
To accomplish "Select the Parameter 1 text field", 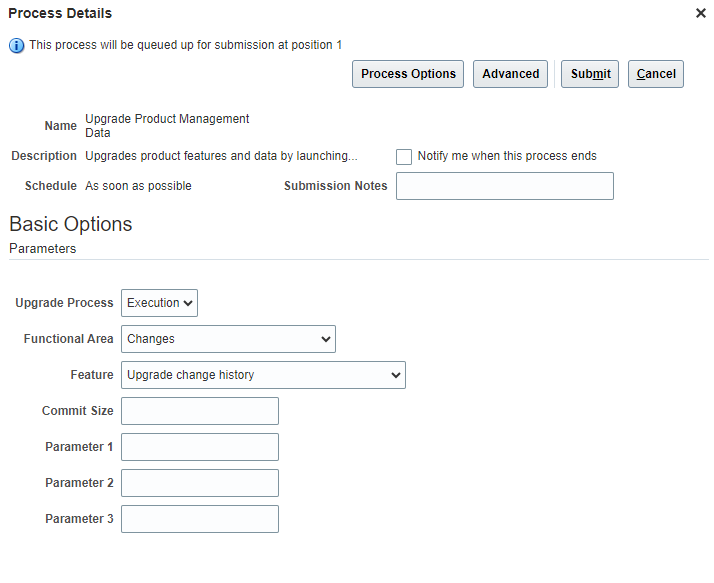I will (x=200, y=447).
